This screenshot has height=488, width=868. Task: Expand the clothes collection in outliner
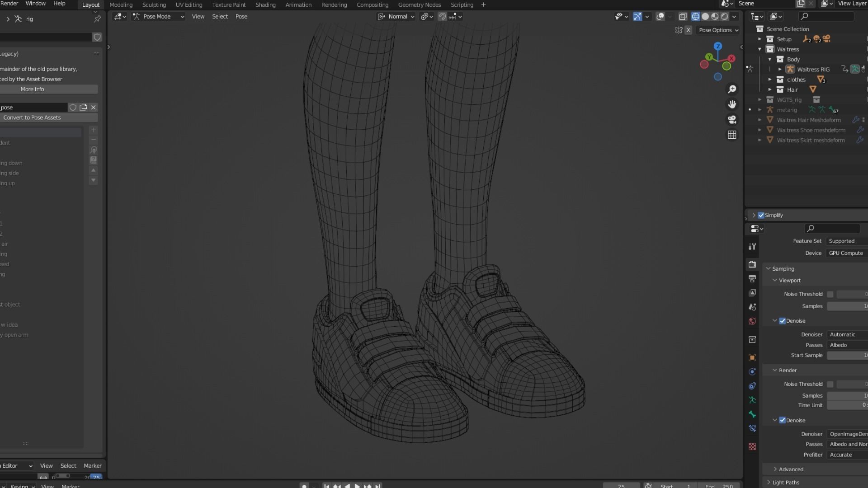click(x=770, y=80)
